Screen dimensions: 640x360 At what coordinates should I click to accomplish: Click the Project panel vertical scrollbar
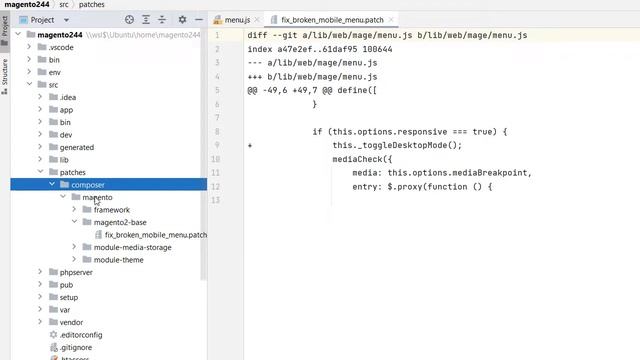(x=204, y=155)
